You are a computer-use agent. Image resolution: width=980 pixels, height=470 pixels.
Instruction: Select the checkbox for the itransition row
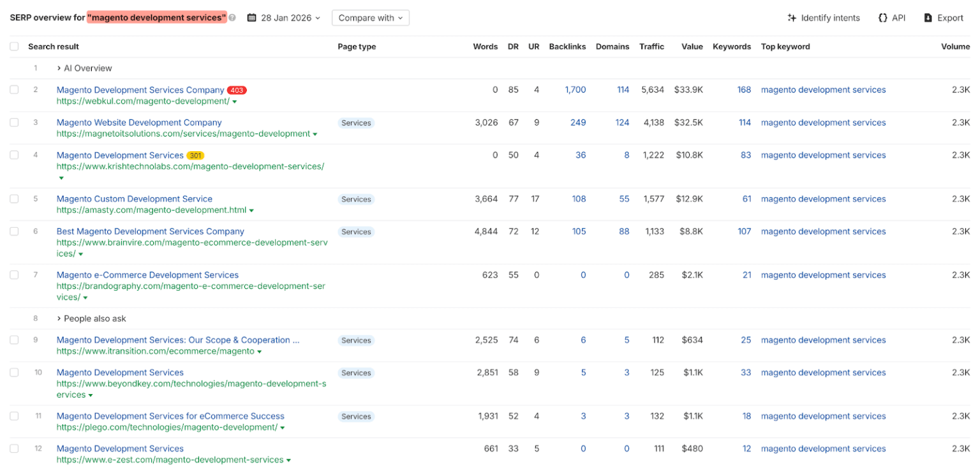pyautogui.click(x=14, y=340)
